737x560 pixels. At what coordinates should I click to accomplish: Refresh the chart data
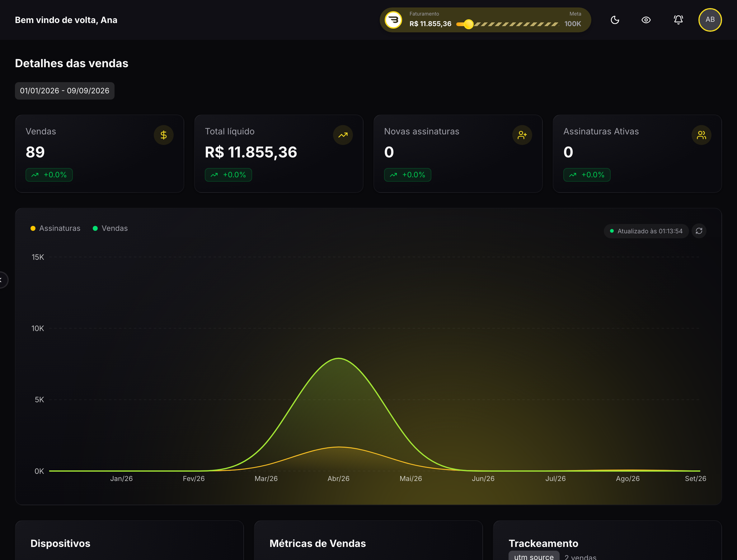pyautogui.click(x=699, y=231)
